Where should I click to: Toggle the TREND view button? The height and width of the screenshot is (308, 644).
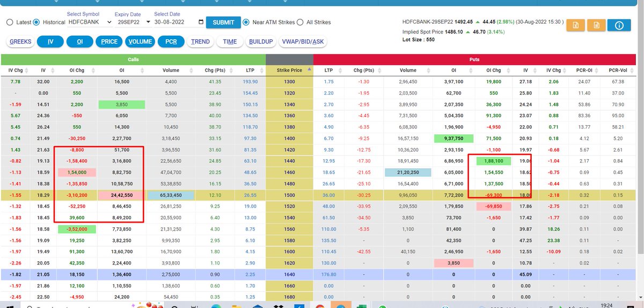click(200, 41)
